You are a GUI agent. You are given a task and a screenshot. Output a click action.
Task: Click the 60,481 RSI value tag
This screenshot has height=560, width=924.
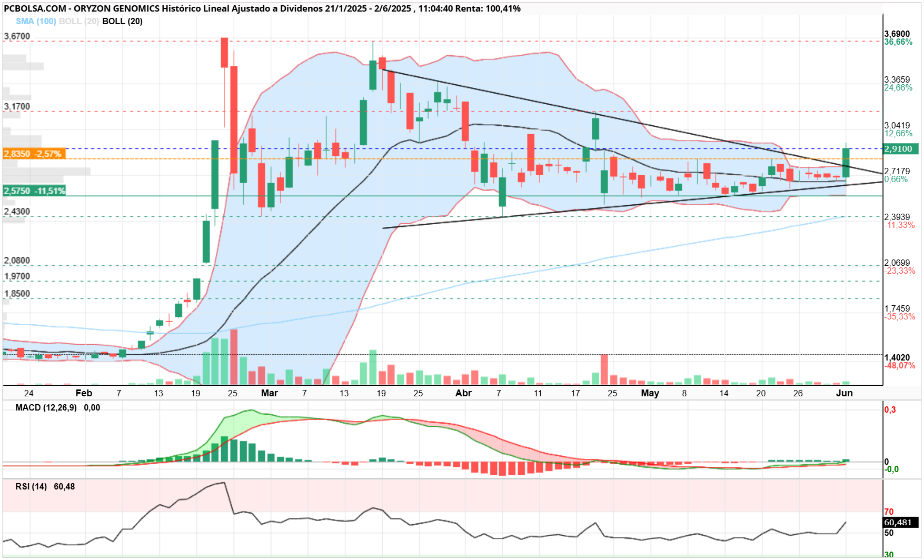[901, 523]
